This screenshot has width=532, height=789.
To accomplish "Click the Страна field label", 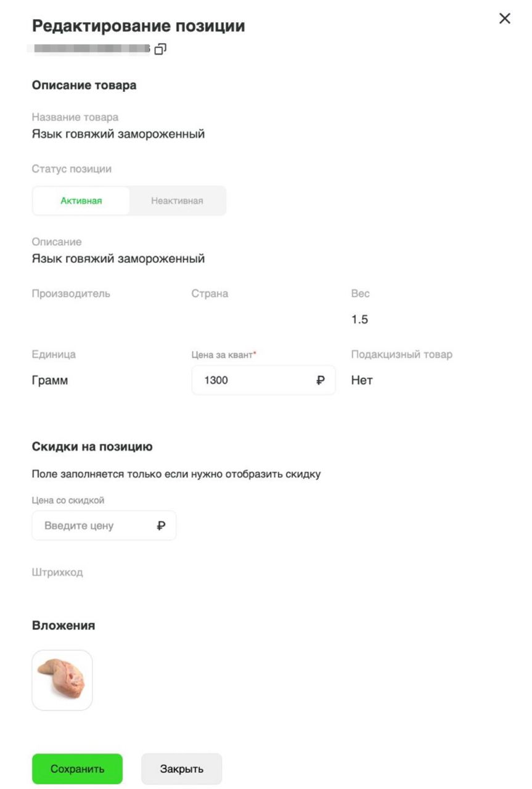I will click(210, 293).
